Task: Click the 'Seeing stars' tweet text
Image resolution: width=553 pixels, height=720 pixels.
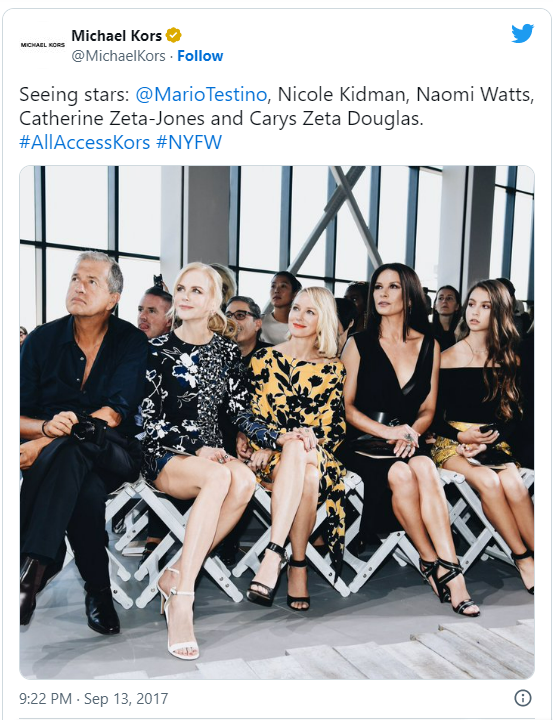Action: pos(74,95)
